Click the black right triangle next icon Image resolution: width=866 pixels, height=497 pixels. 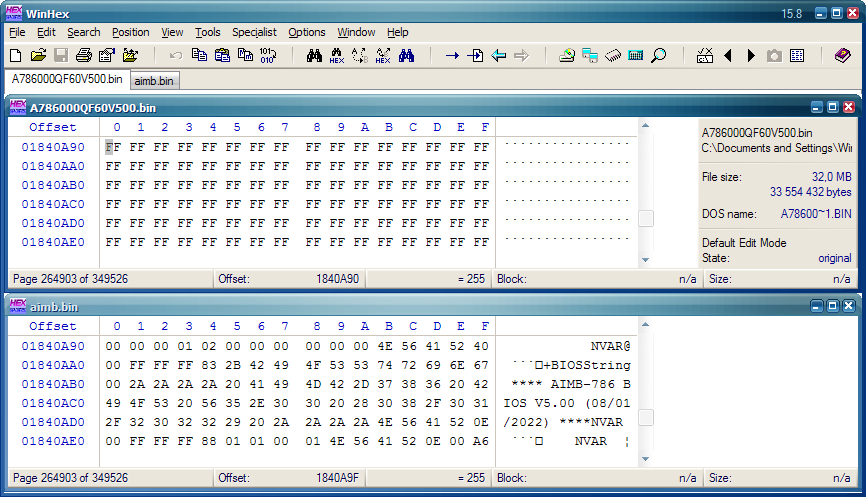(751, 55)
